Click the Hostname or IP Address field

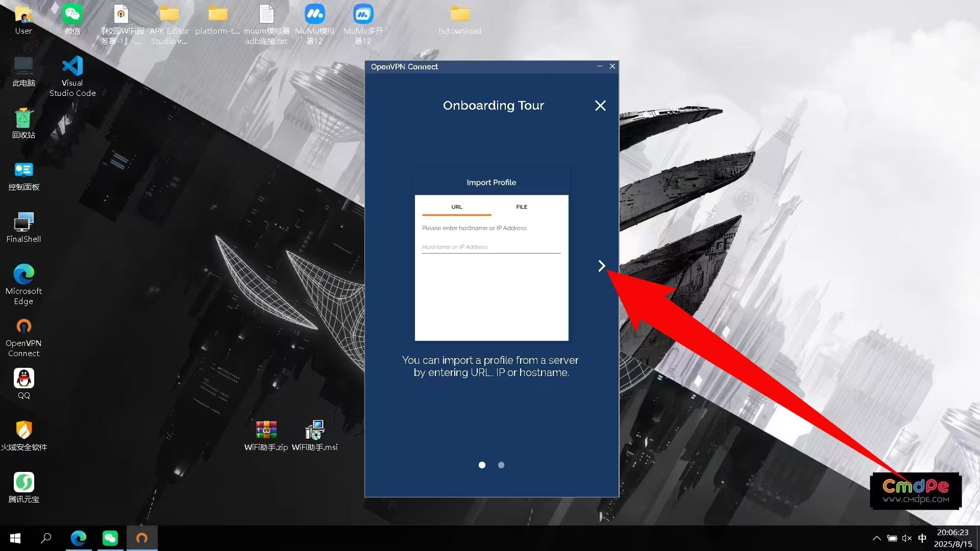pyautogui.click(x=491, y=247)
